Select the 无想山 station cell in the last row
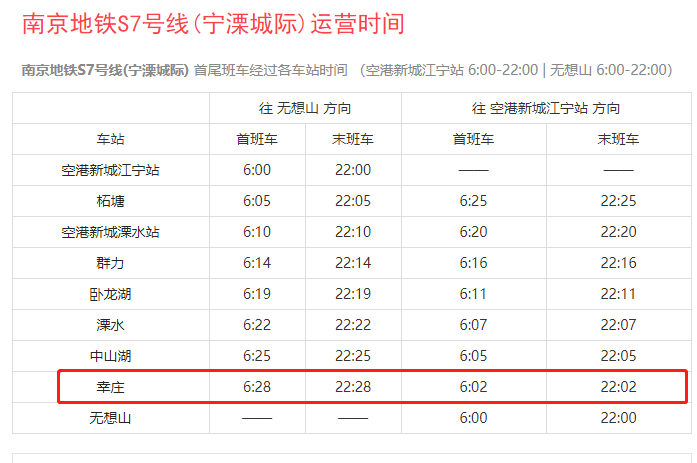697x463 pixels. tap(110, 418)
